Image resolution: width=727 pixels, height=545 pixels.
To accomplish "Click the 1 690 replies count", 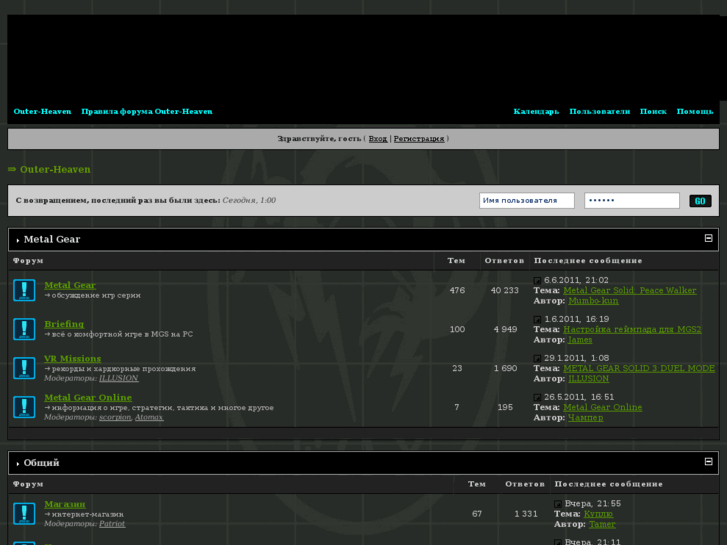I will [505, 368].
